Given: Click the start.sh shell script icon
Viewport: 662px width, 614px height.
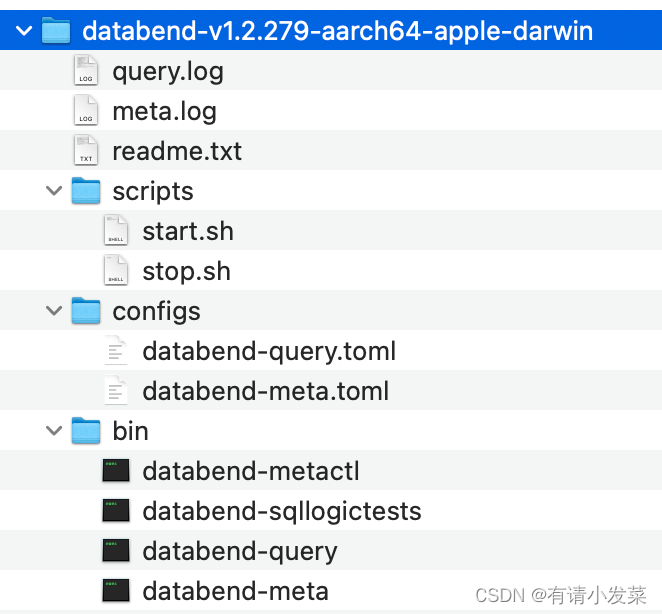Looking at the screenshot, I should tap(116, 231).
